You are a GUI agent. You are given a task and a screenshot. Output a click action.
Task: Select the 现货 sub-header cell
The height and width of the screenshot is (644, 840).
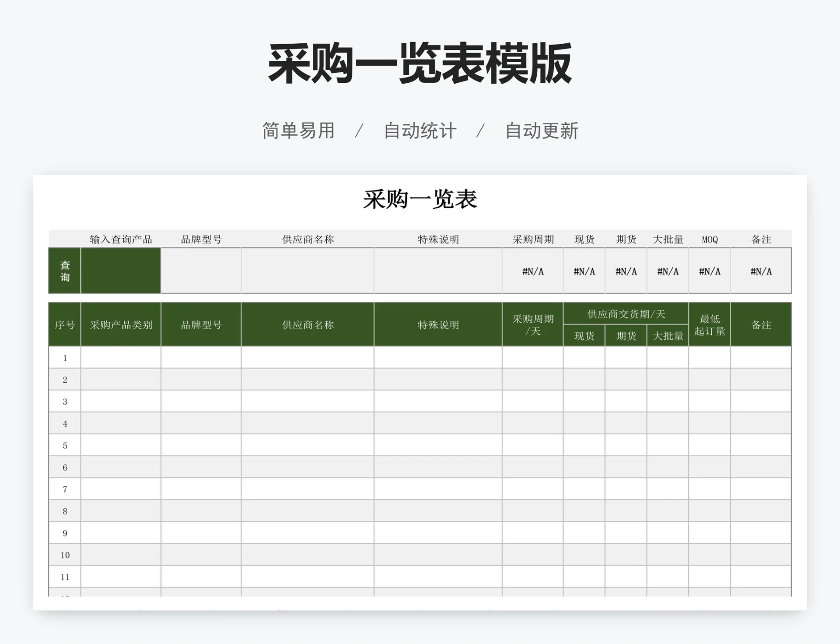584,335
